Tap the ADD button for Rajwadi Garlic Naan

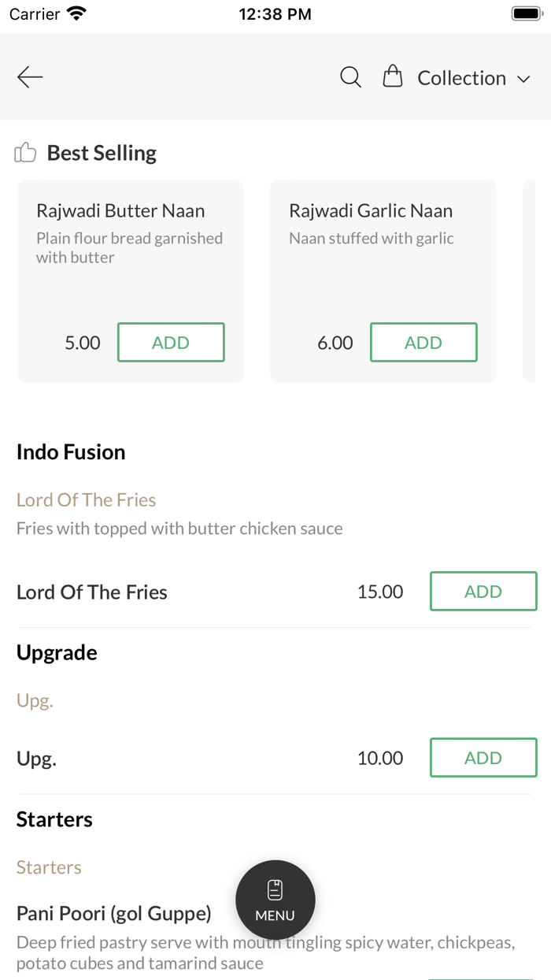click(423, 342)
